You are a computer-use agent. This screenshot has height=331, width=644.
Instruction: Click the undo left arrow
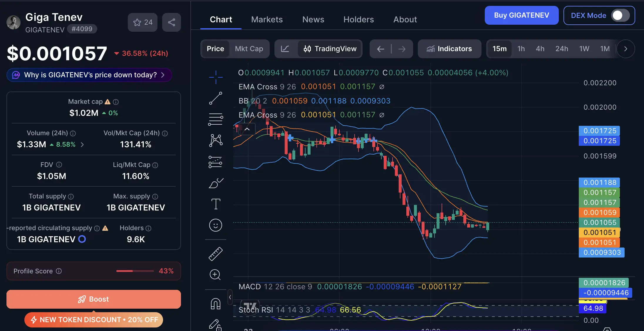point(380,49)
